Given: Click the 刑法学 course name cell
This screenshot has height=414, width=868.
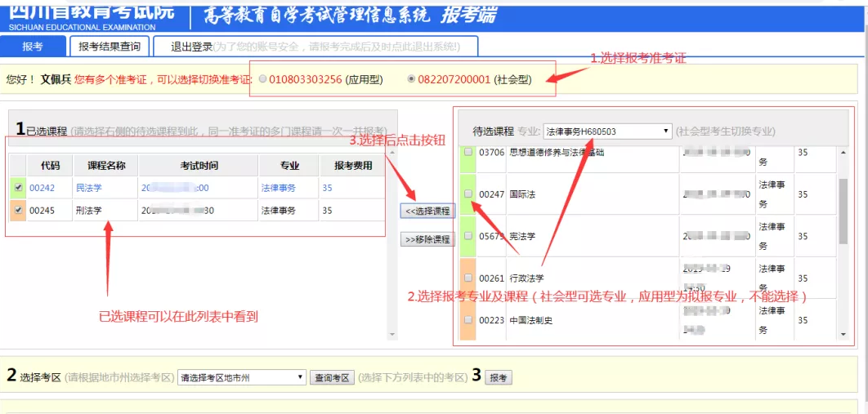Looking at the screenshot, I should 105,210.
